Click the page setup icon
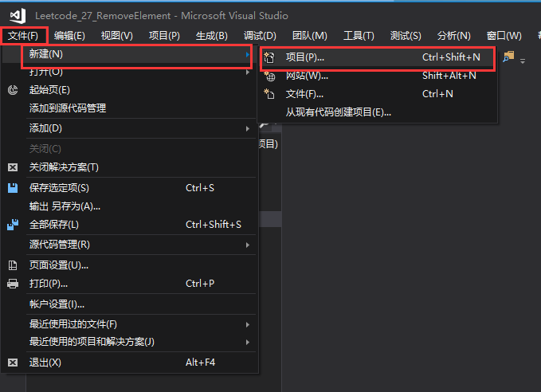541x392 pixels. coord(13,265)
